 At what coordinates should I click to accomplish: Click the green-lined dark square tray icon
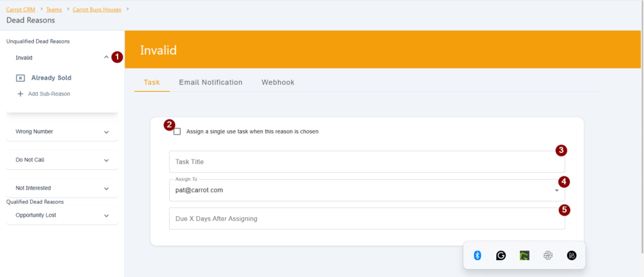(525, 255)
